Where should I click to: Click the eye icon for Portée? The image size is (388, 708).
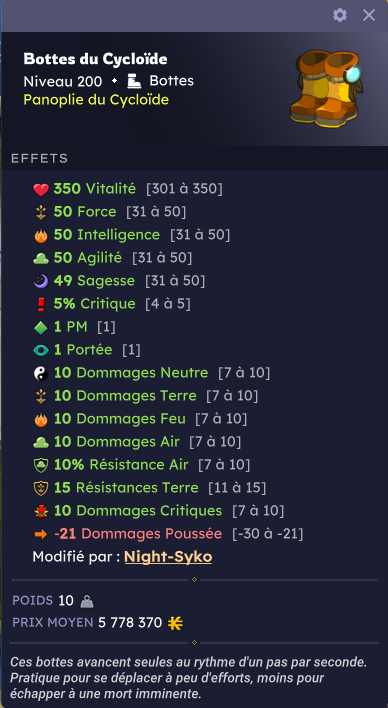[41, 350]
